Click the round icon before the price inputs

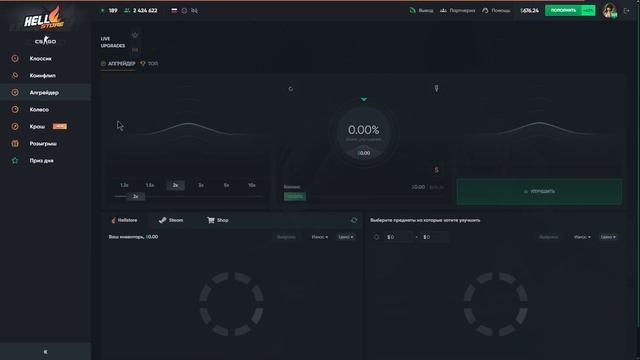(x=376, y=237)
